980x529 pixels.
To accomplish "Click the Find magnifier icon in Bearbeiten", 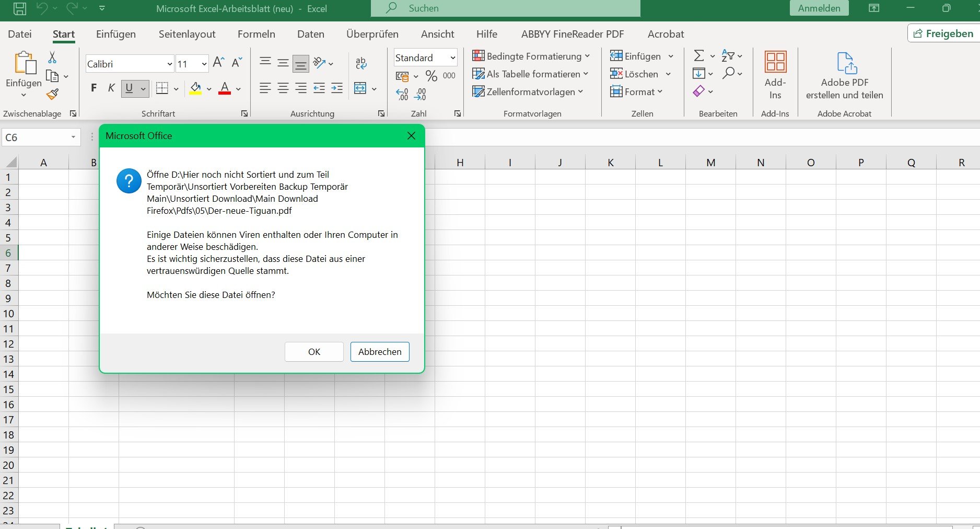I will (x=728, y=73).
